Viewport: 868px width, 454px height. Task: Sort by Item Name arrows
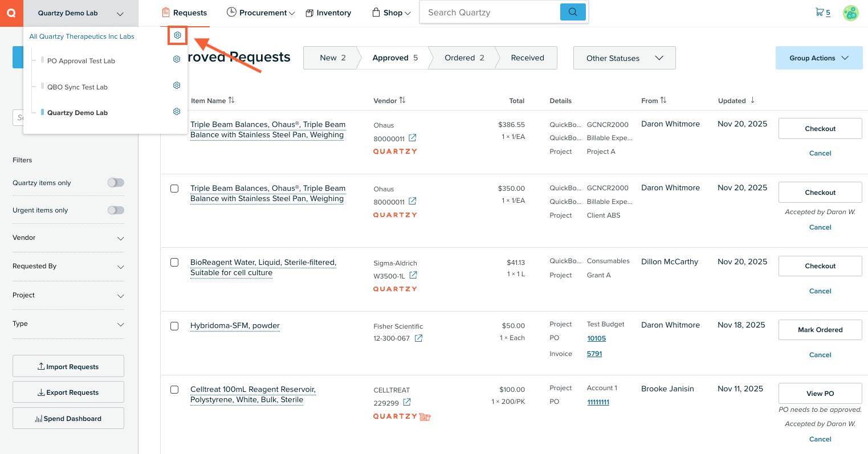coord(231,100)
